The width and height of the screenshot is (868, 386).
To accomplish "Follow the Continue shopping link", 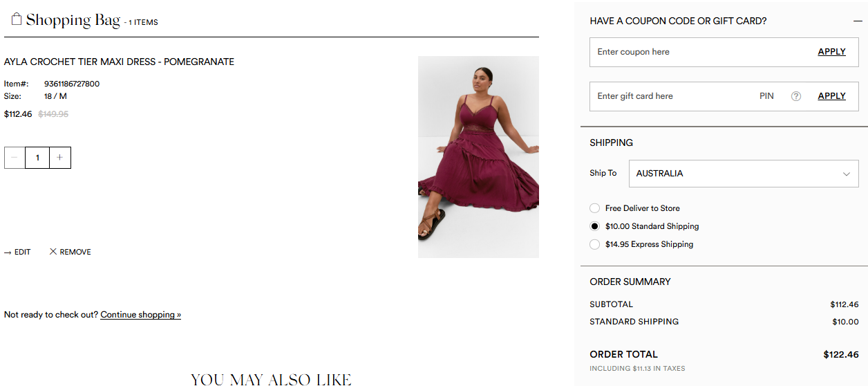I will [x=140, y=315].
